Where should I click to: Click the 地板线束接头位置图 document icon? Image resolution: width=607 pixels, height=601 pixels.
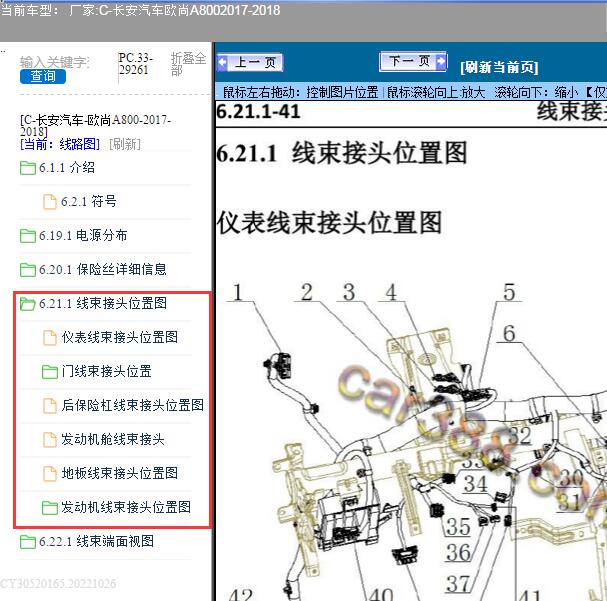coord(50,474)
